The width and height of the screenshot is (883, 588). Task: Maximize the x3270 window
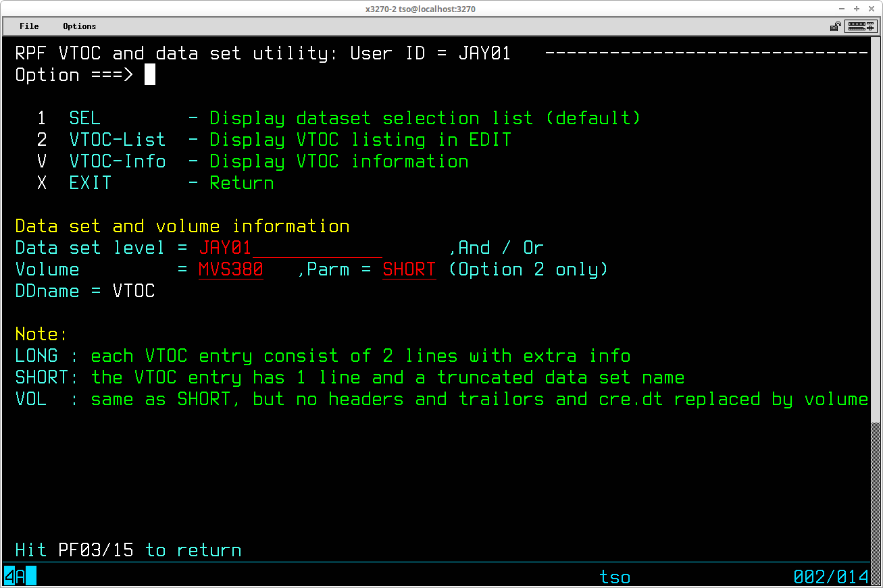click(857, 9)
